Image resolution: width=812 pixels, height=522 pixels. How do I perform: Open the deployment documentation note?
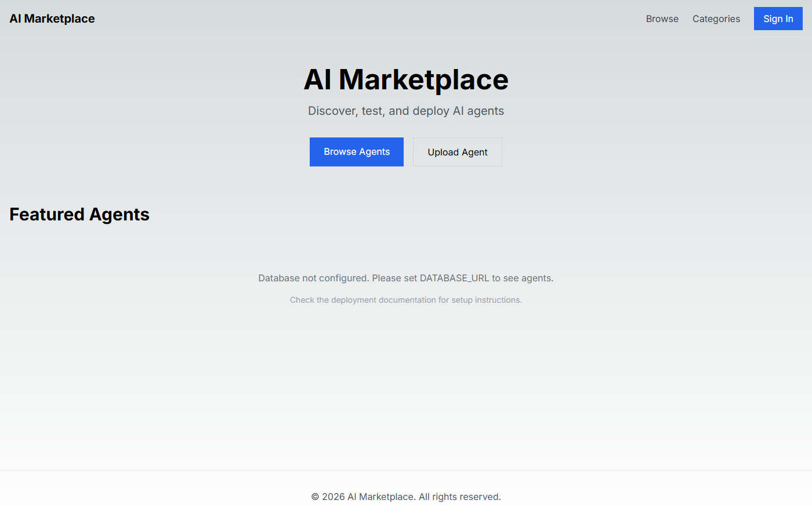pyautogui.click(x=406, y=300)
